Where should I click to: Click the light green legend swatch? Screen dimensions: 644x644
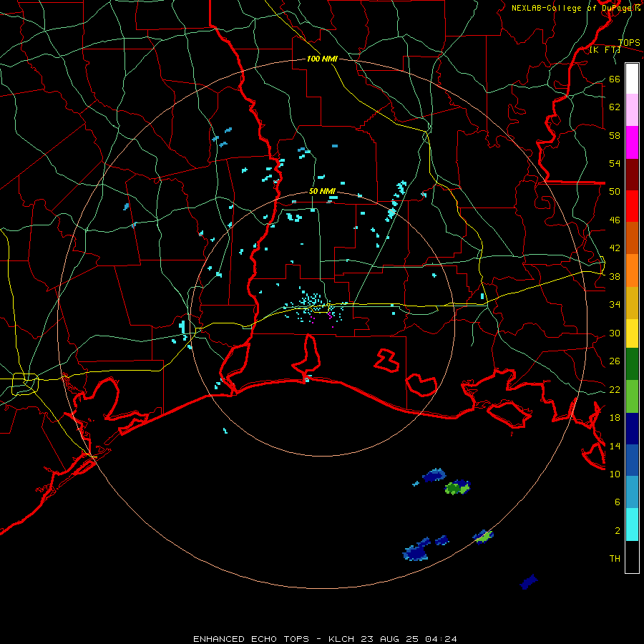(x=632, y=396)
